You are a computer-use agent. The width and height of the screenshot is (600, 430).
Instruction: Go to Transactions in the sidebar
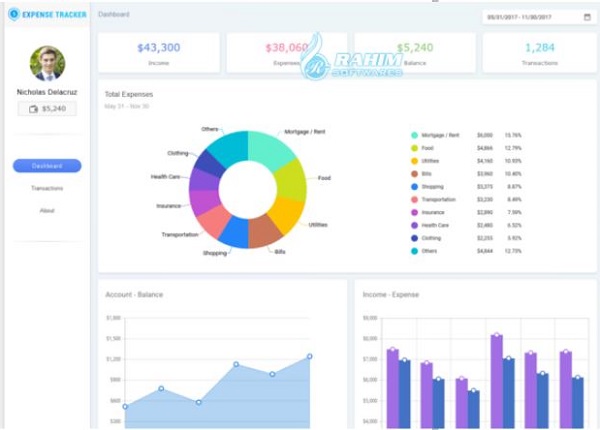(x=47, y=188)
